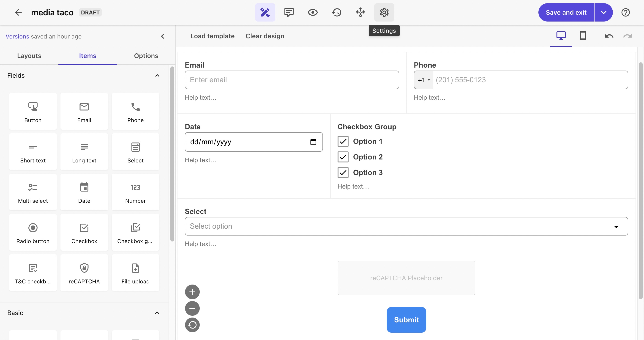This screenshot has width=644, height=340.
Task: Add a Checkbox field item
Action: pos(84,232)
